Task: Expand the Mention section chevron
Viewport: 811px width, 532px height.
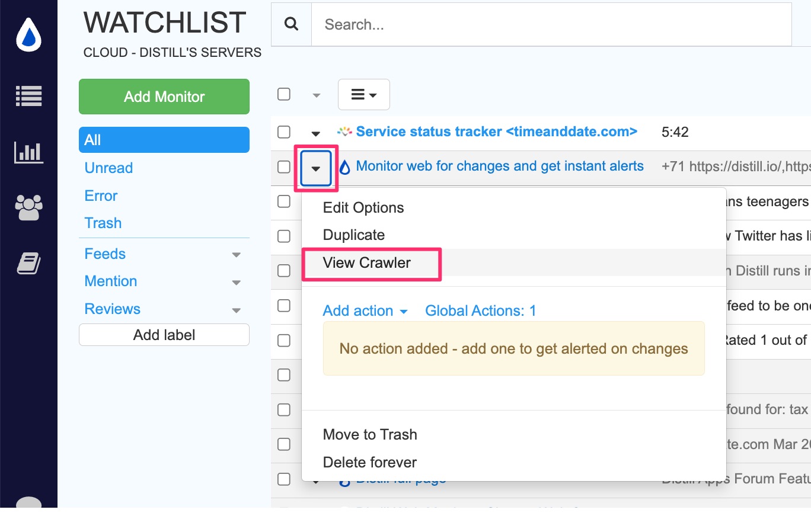Action: point(236,283)
